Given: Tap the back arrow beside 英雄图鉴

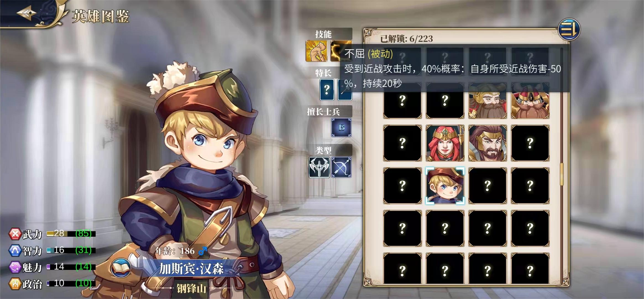Looking at the screenshot, I should tap(26, 14).
